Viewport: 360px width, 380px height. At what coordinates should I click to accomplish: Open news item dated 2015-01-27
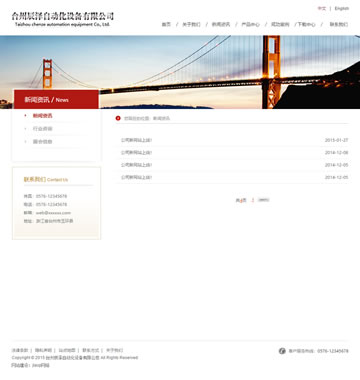136,140
